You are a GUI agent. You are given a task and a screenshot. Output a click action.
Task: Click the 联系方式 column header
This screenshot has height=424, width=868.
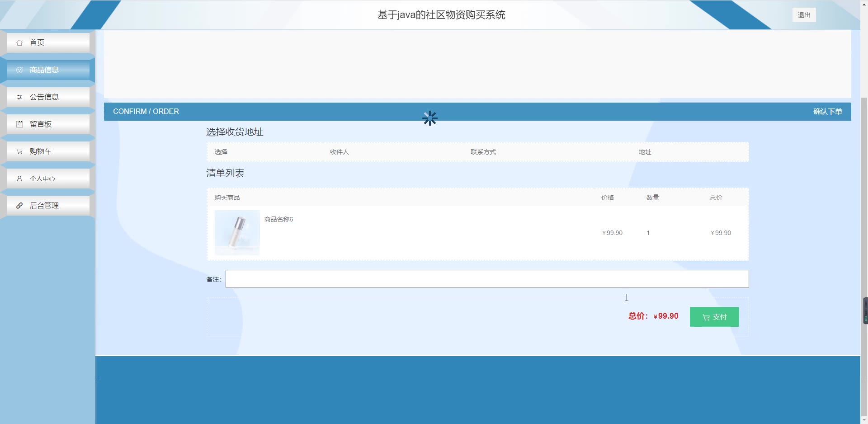(x=483, y=152)
